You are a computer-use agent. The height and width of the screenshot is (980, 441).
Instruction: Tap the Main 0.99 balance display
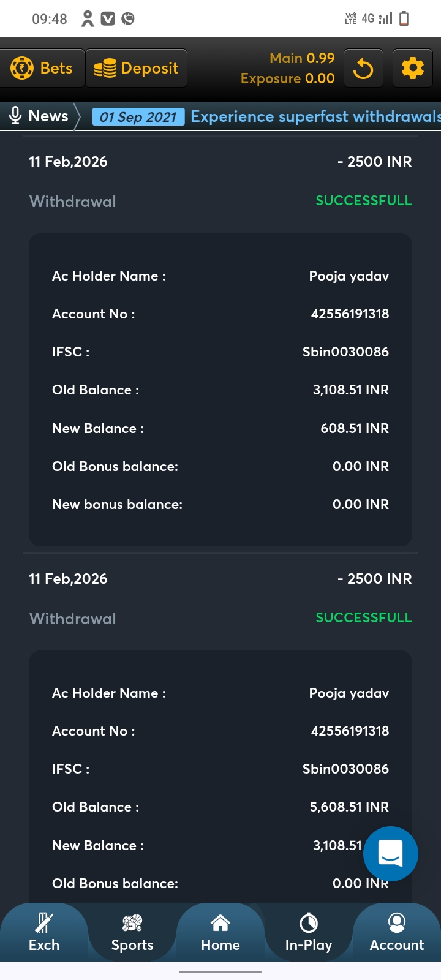pos(302,58)
